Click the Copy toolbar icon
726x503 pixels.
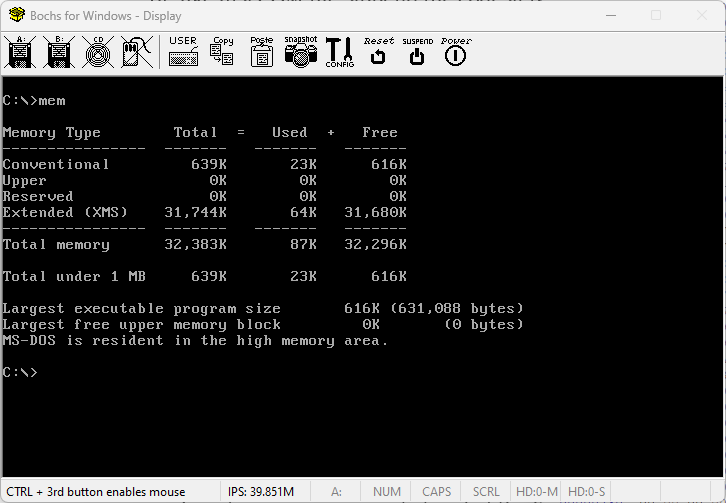click(222, 51)
